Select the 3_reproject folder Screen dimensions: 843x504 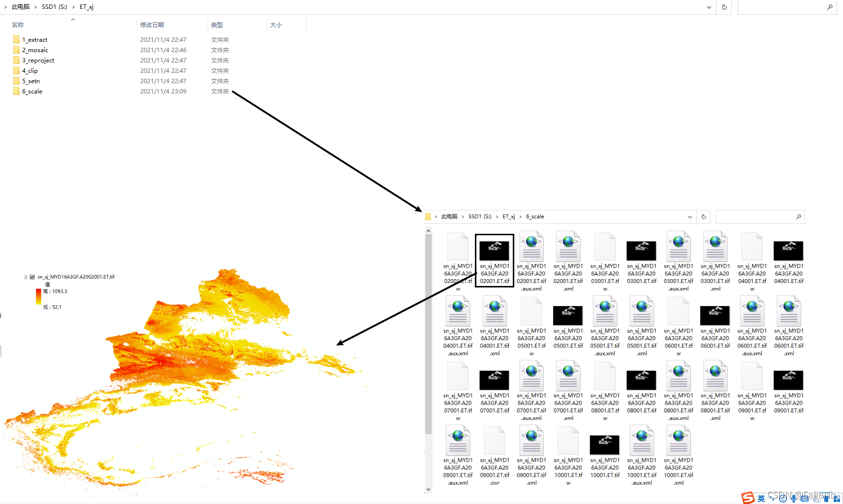(x=34, y=60)
